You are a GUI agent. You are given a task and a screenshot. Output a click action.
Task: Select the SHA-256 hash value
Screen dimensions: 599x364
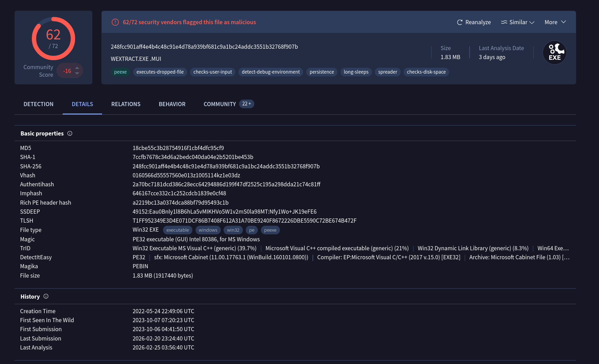[x=226, y=166]
